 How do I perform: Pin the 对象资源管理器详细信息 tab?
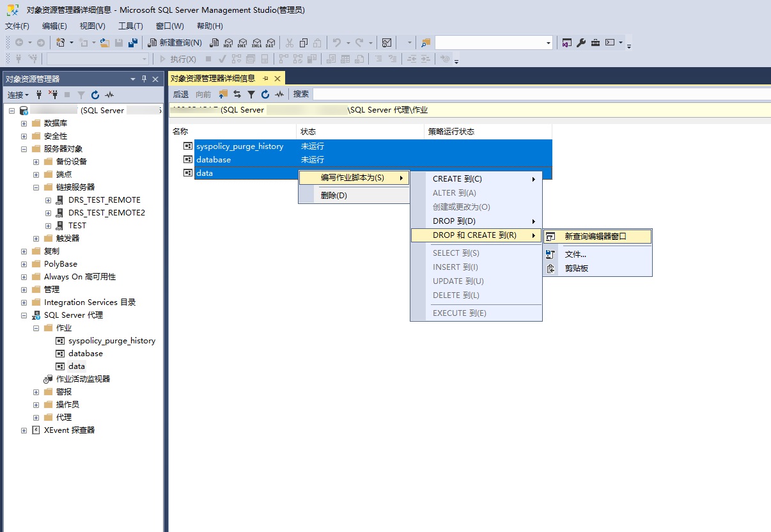tap(266, 79)
